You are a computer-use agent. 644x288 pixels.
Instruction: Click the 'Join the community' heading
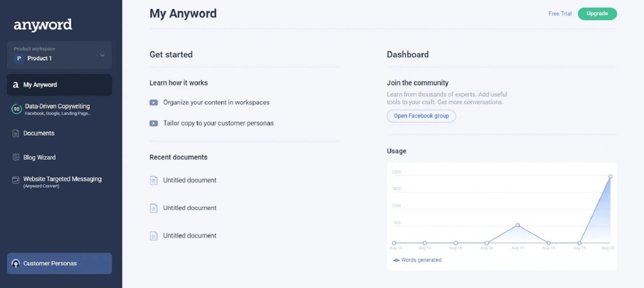coord(418,83)
